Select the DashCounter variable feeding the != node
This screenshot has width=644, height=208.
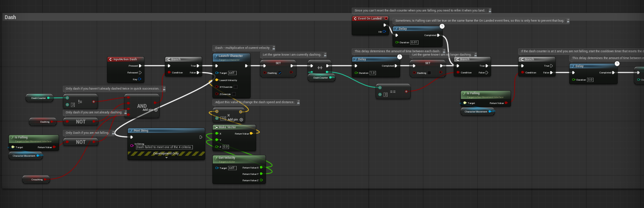click(39, 98)
